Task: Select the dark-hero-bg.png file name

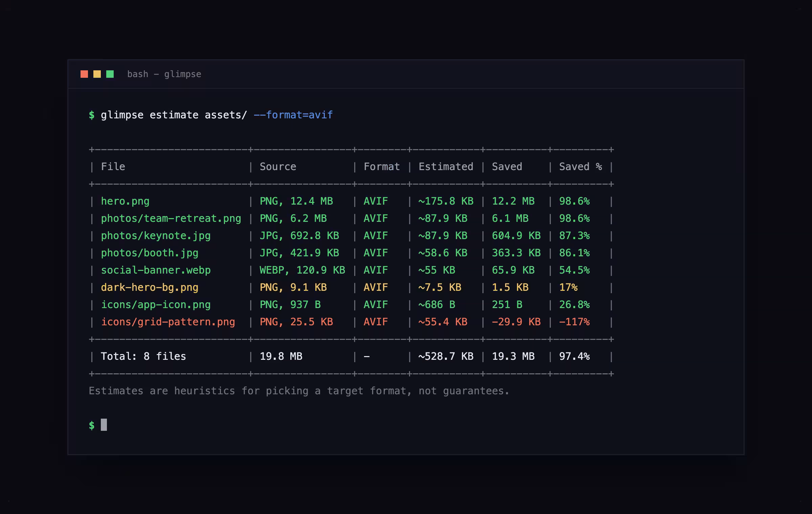Action: pyautogui.click(x=150, y=287)
